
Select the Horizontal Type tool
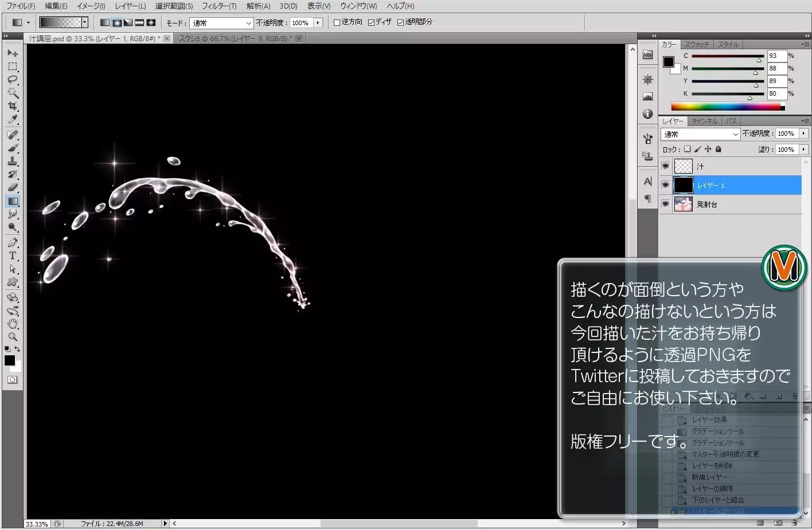coord(13,256)
